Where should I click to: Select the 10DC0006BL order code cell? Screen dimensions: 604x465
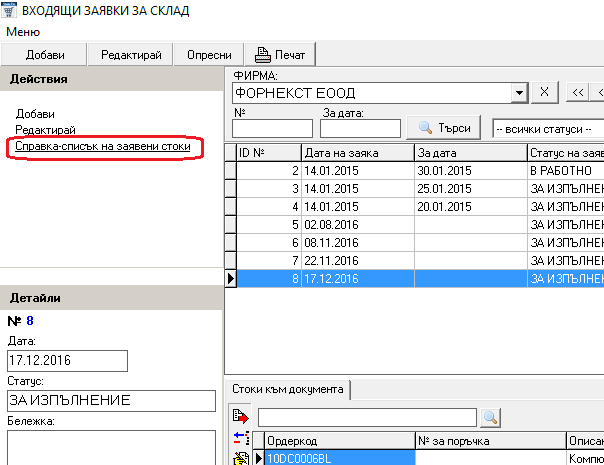[339, 458]
